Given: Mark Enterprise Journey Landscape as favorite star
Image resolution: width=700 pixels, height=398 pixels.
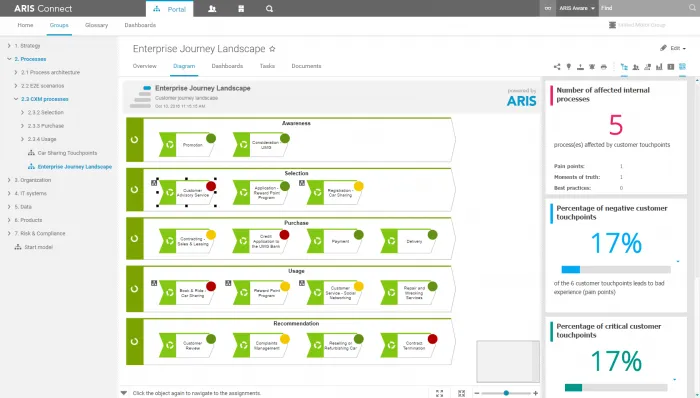Looking at the screenshot, I should (x=272, y=49).
